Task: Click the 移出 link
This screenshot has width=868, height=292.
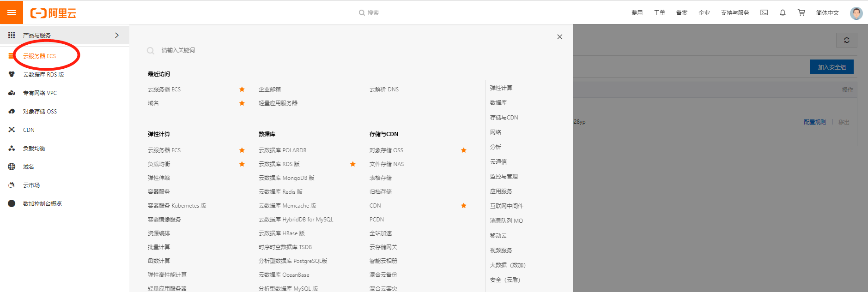Action: [844, 122]
